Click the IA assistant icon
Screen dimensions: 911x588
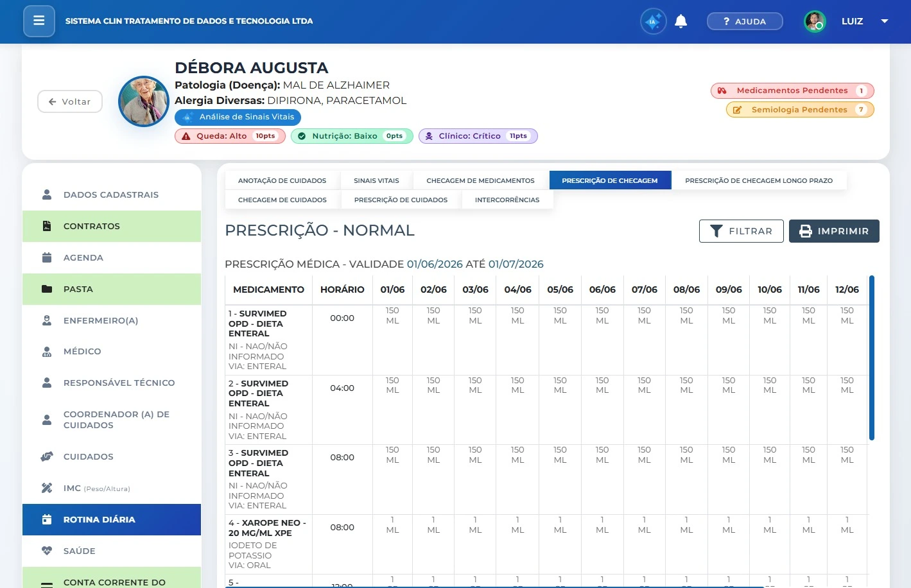coord(653,21)
